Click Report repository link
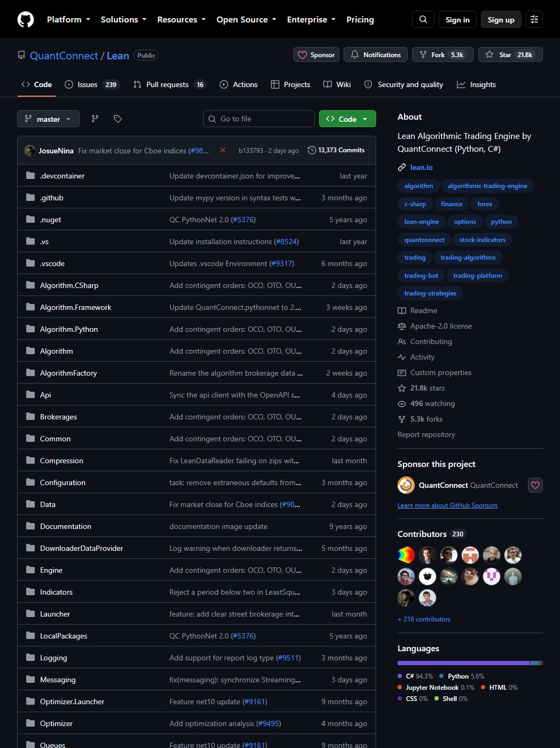The width and height of the screenshot is (560, 748). (x=426, y=434)
